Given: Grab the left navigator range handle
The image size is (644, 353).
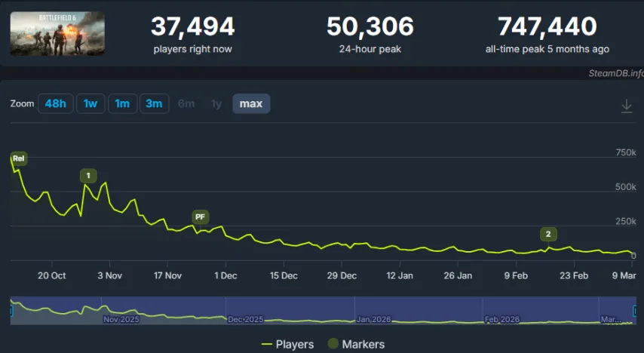Looking at the screenshot, I should [x=12, y=311].
